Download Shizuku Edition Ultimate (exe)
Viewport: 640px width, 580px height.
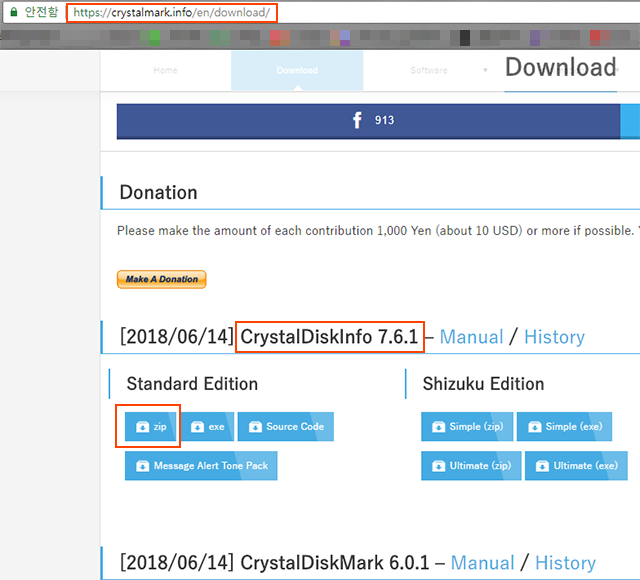(576, 466)
